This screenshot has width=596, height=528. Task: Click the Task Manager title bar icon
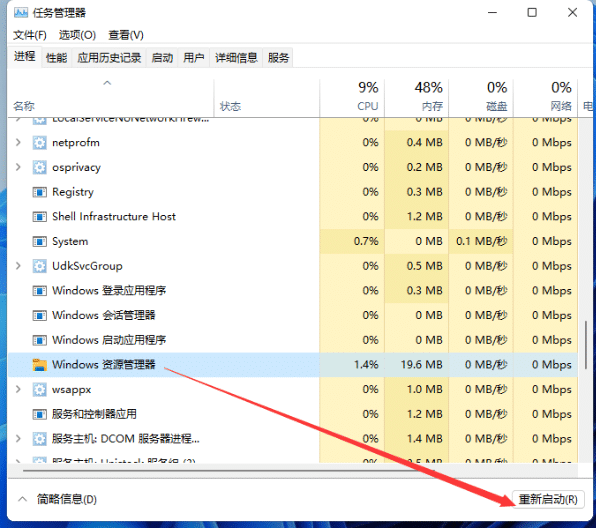21,13
